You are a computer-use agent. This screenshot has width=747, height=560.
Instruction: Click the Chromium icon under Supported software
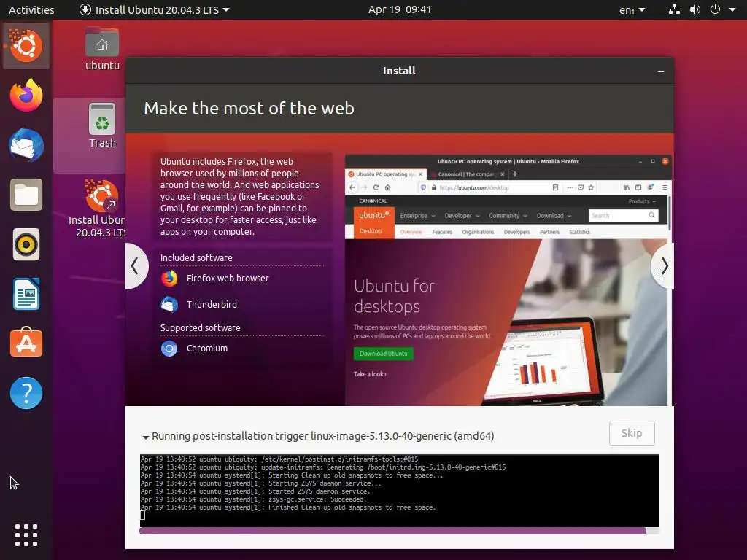click(169, 349)
